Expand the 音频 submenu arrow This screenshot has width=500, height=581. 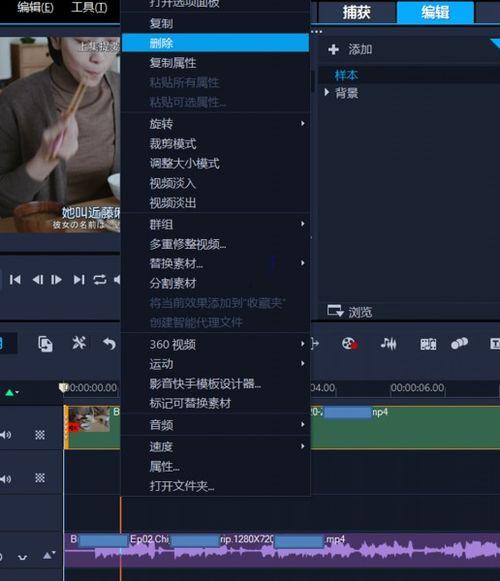303,424
